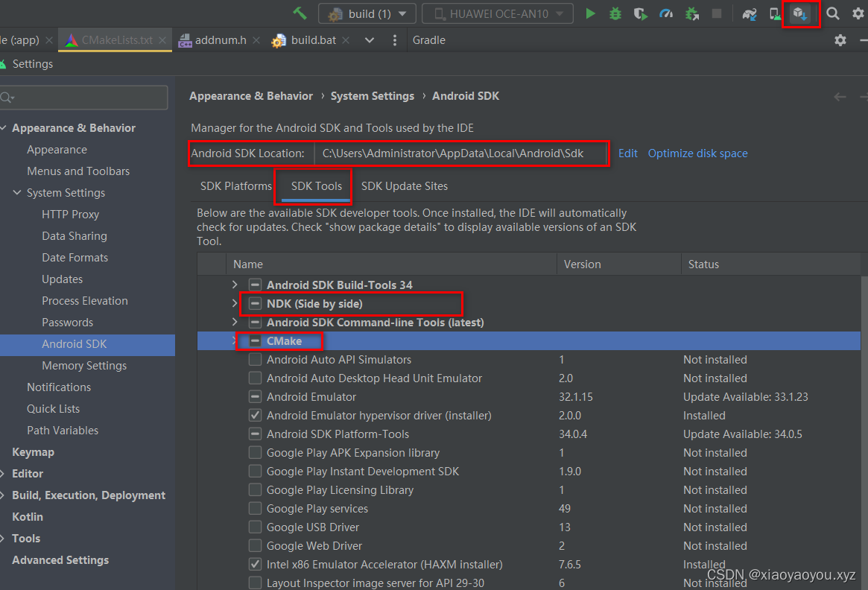The width and height of the screenshot is (868, 590).
Task: Click Edit SDK location link
Action: [x=628, y=153]
